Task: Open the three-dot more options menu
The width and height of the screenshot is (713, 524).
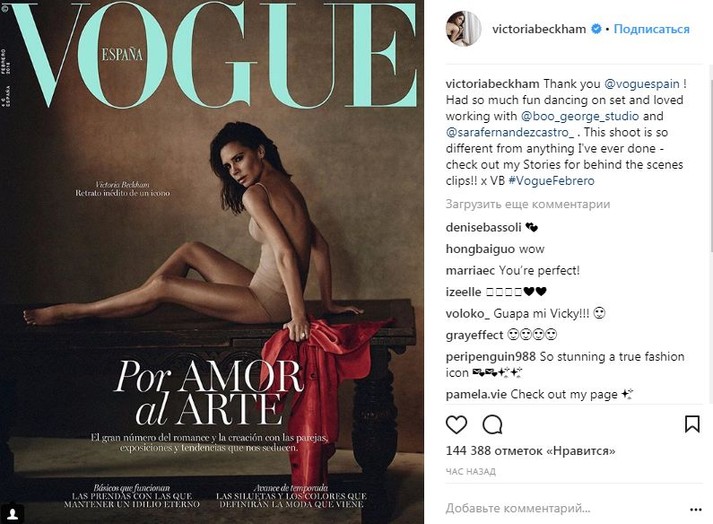Action: coord(696,509)
